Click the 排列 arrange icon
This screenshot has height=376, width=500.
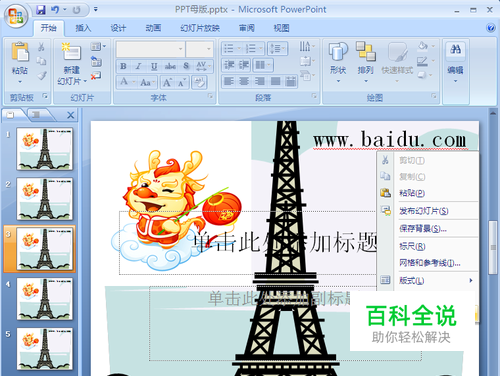click(x=365, y=51)
